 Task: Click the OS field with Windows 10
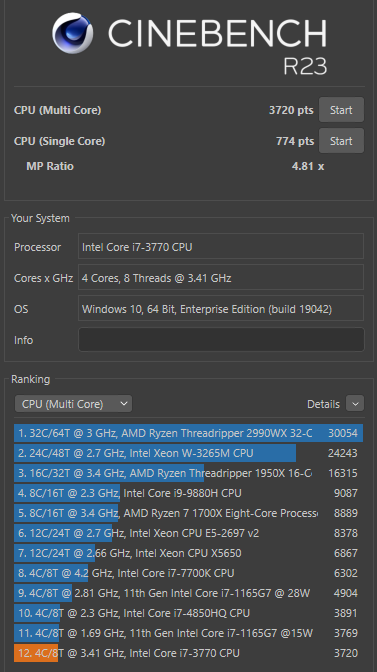tap(221, 309)
